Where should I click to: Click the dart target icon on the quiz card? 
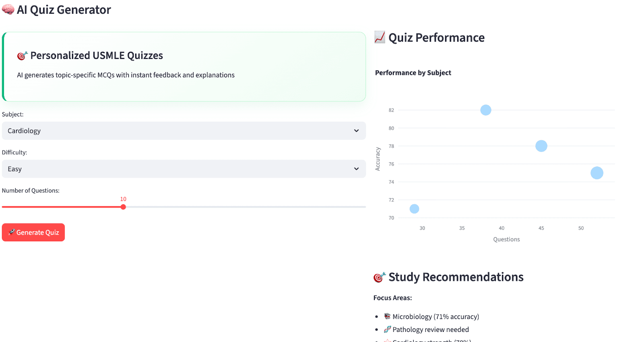pyautogui.click(x=21, y=56)
